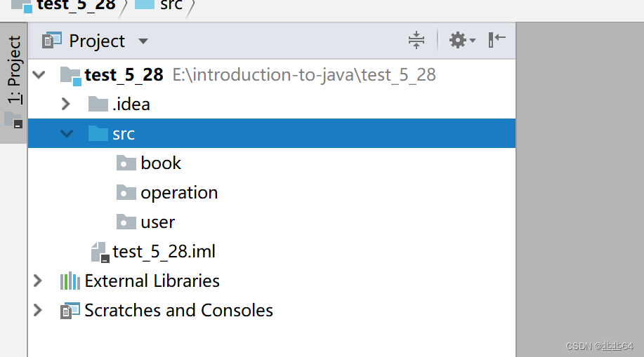Click the user package folder icon
The width and height of the screenshot is (644, 357).
click(x=126, y=222)
